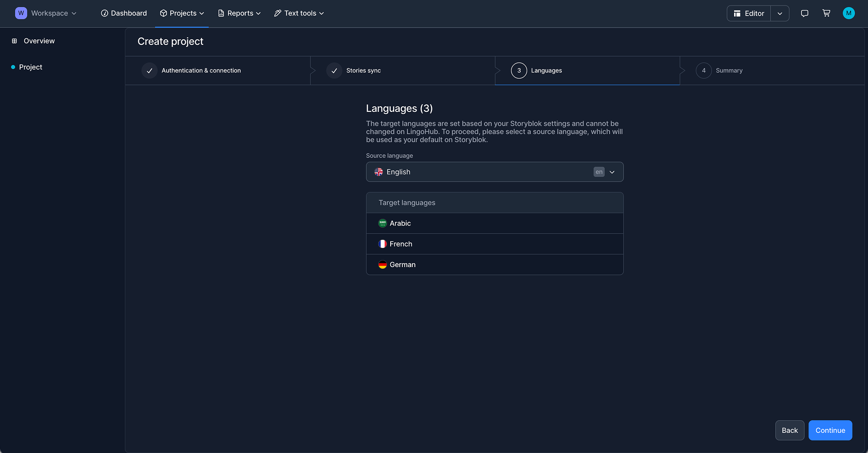Screen dimensions: 868x453
Task: Click the Overview grid icon in sidebar
Action: 15,41
